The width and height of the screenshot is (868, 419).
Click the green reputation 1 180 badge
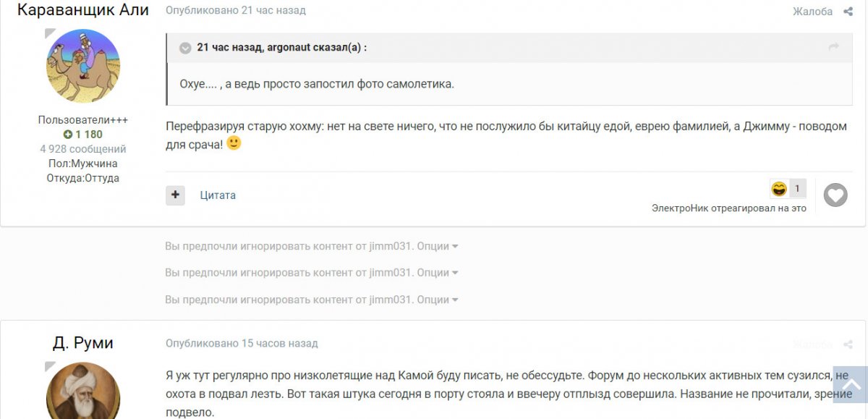click(x=82, y=135)
